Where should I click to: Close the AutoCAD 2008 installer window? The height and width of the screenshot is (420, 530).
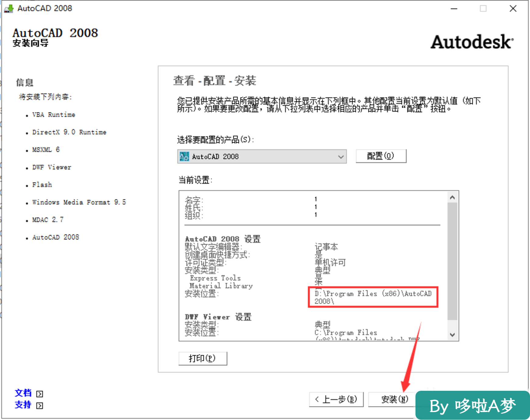click(x=513, y=9)
